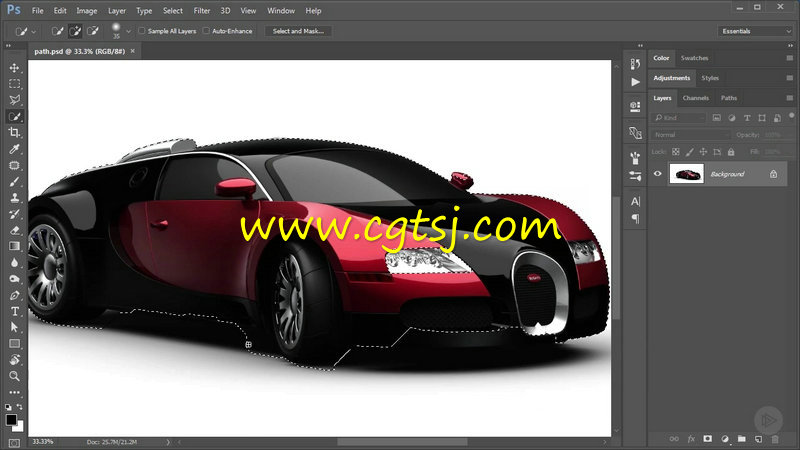
Task: Click Add to selection mode icon
Action: coord(75,31)
